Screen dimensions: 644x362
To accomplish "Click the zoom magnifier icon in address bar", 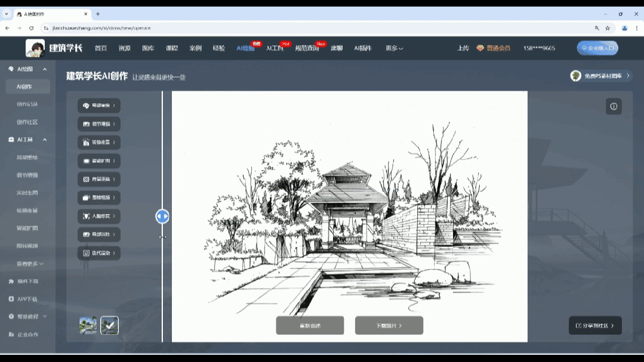I will click(597, 28).
